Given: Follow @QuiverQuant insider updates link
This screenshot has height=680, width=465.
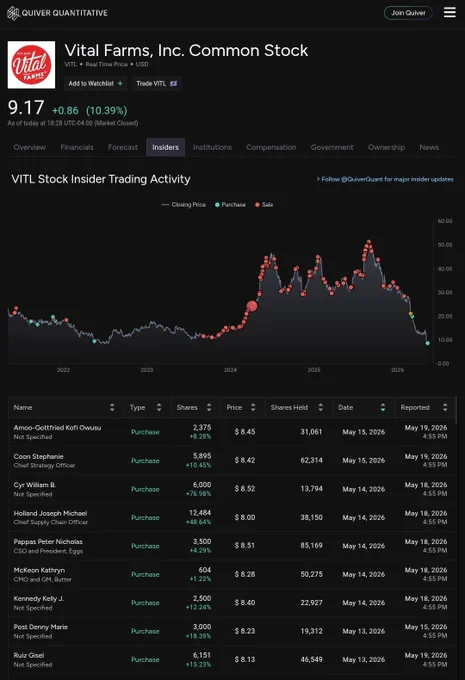Looking at the screenshot, I should coord(385,179).
